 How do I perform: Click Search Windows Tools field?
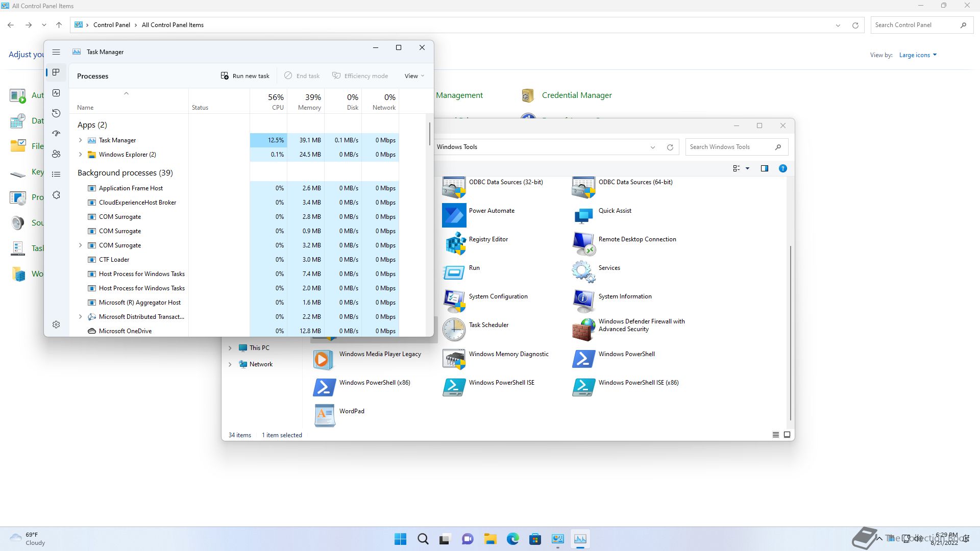click(737, 147)
